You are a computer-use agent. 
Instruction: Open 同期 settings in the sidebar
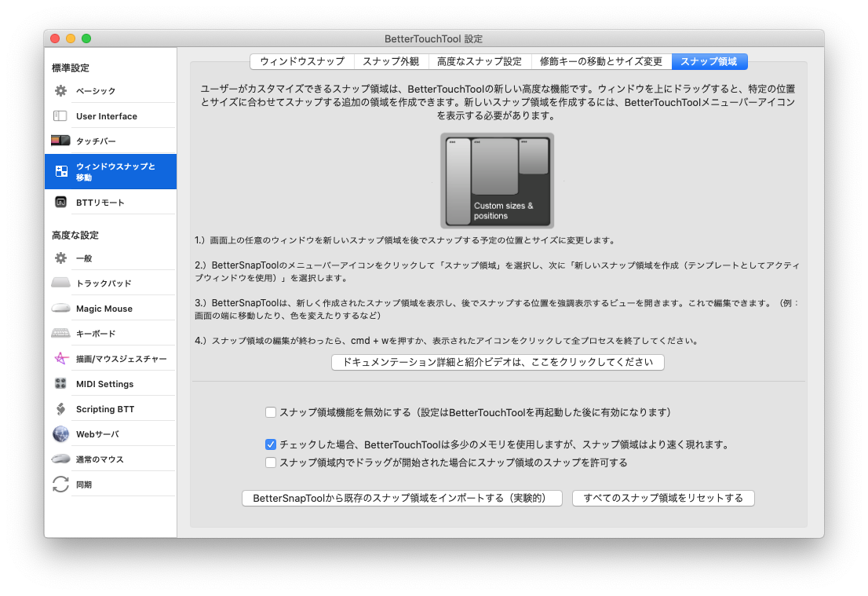pos(111,484)
